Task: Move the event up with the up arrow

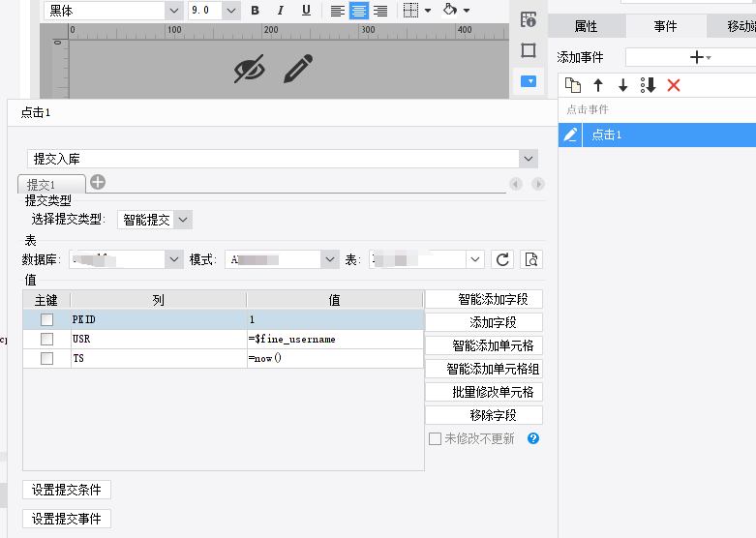Action: click(x=598, y=85)
